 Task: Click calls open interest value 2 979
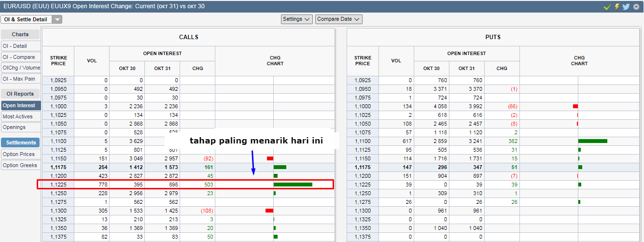coord(170,193)
